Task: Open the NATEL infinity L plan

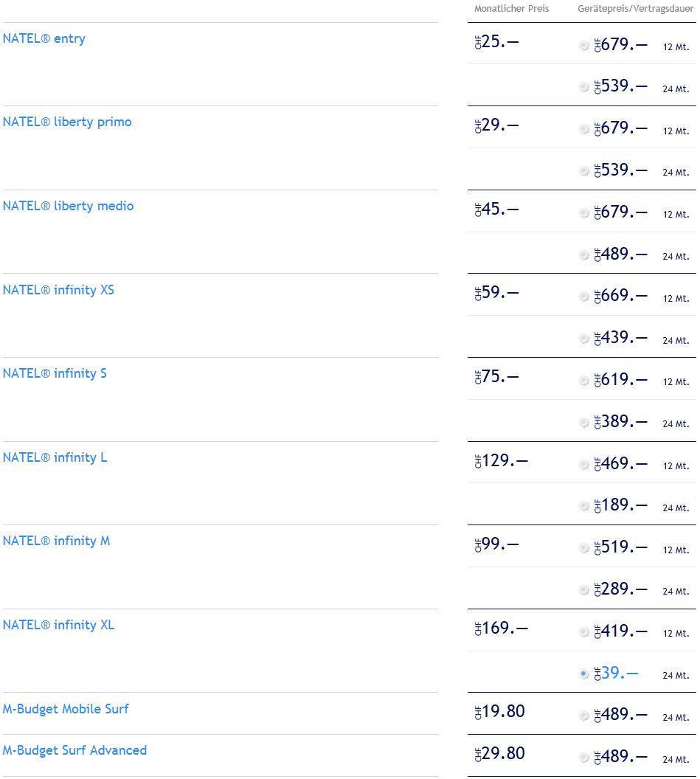Action: point(55,457)
